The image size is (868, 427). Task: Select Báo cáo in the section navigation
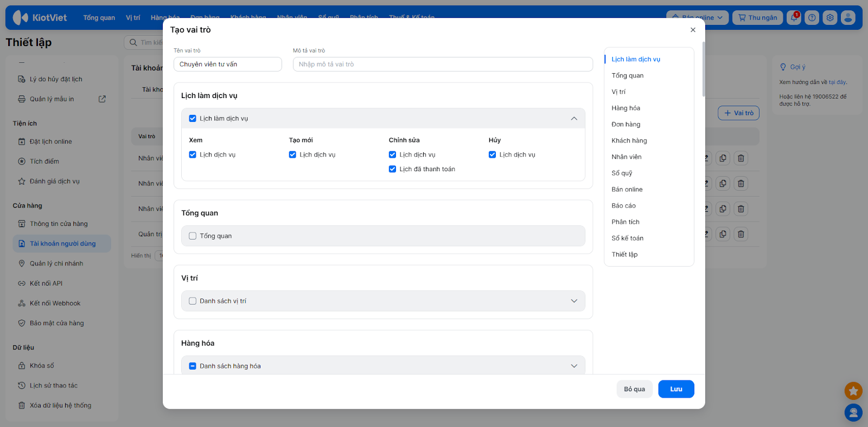pos(623,205)
